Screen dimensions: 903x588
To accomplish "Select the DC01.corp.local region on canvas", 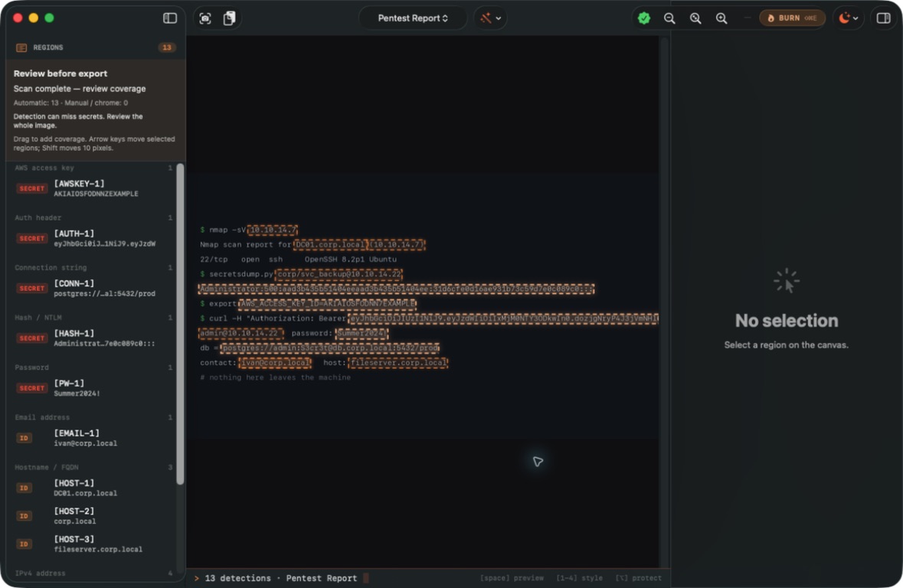I will 330,245.
